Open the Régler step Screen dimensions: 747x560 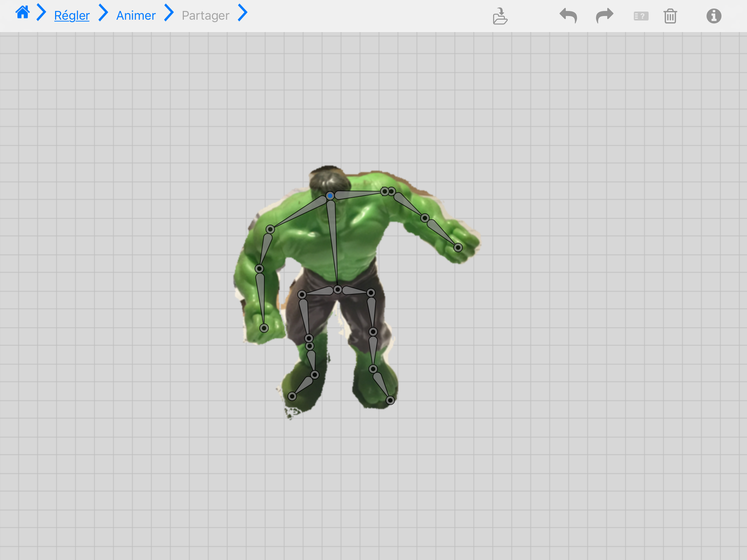(x=72, y=15)
